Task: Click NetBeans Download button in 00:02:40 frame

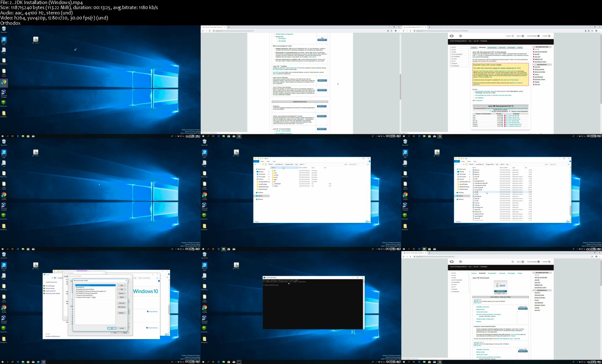Action: (x=322, y=106)
